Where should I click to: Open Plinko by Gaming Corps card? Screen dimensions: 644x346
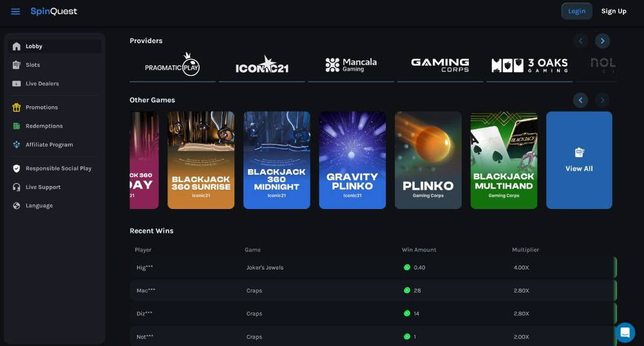pyautogui.click(x=428, y=160)
